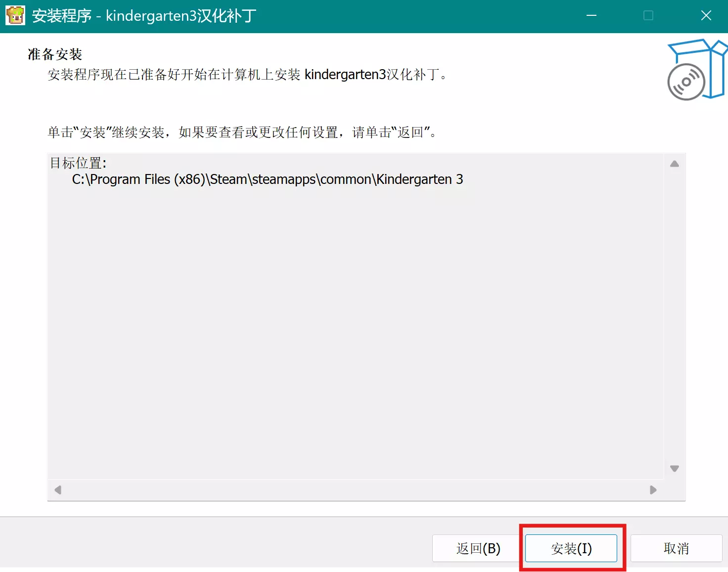
Task: Click the window title 安装程序 - kindergarten3汉化补丁
Action: [144, 16]
